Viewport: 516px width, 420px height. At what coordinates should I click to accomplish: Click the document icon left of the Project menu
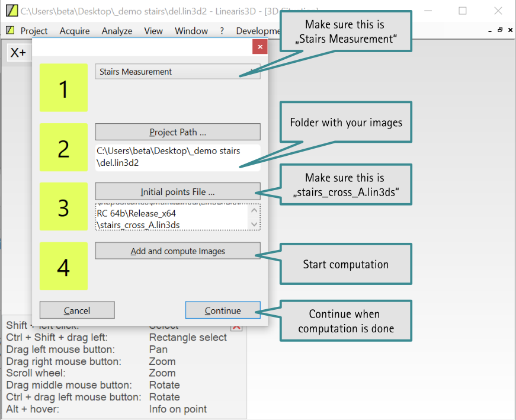click(10, 30)
